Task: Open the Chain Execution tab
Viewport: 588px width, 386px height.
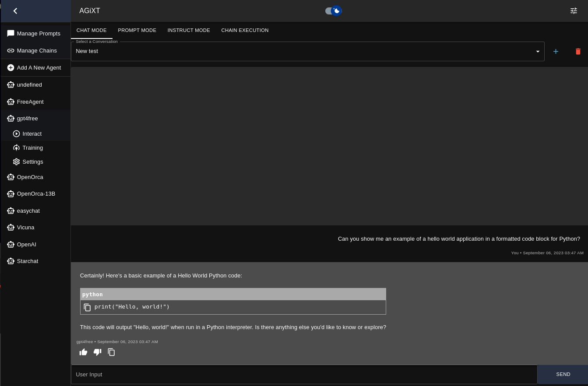Action: click(x=245, y=30)
